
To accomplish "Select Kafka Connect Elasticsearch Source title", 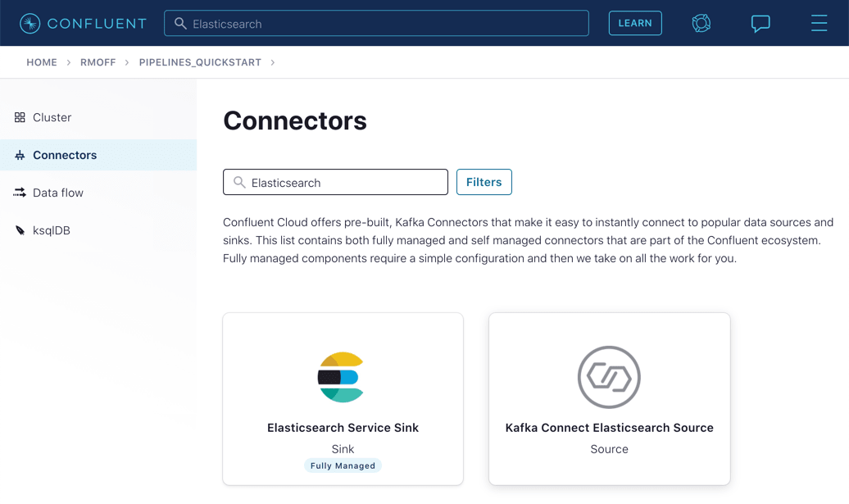I will [x=609, y=428].
